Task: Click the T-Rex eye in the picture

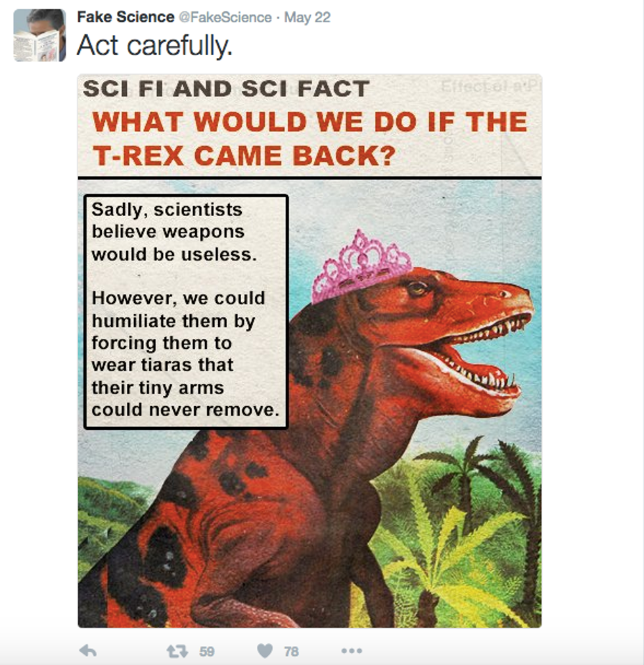Action: tap(417, 289)
